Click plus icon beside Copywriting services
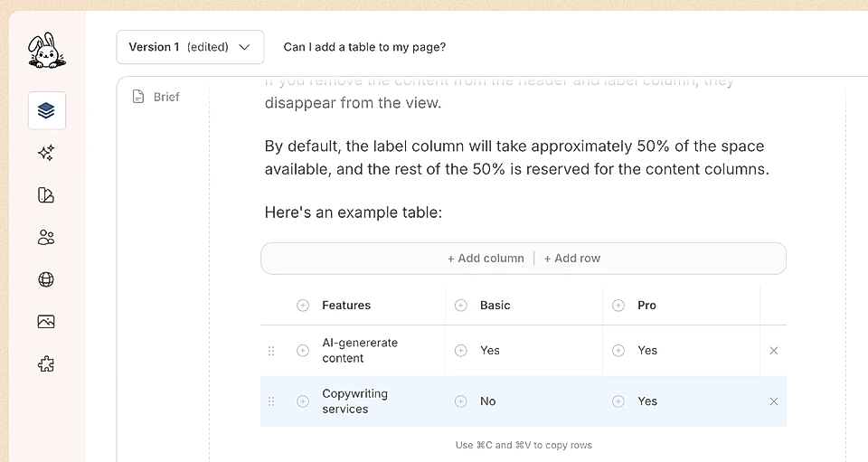 (303, 401)
